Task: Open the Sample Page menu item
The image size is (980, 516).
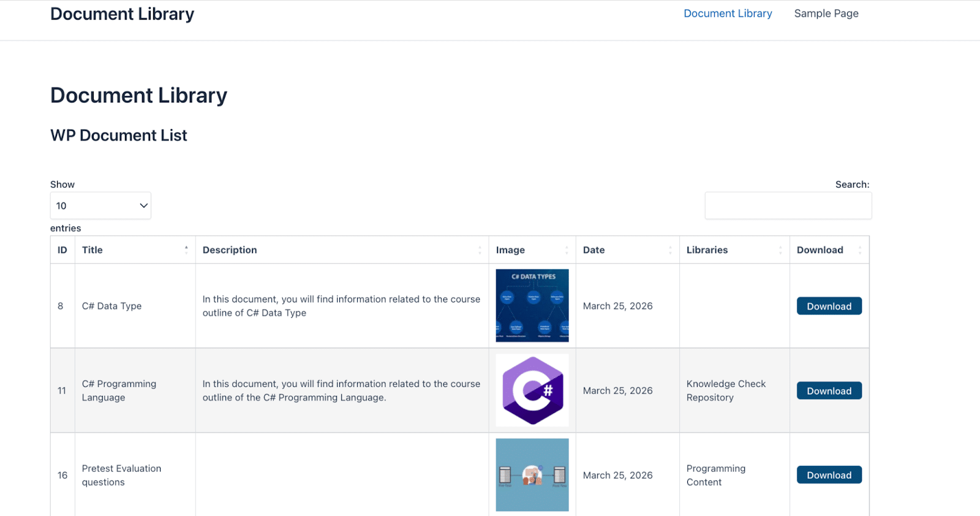Action: 826,13
